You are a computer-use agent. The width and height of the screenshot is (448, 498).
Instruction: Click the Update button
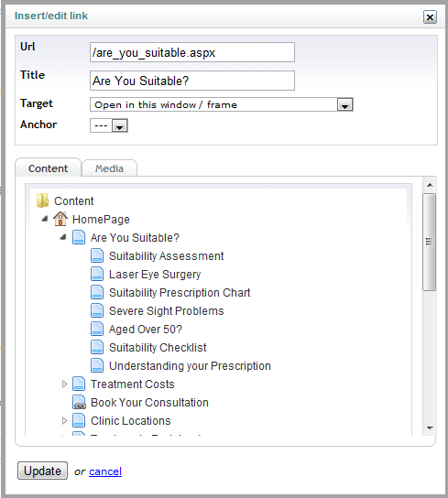(x=42, y=471)
